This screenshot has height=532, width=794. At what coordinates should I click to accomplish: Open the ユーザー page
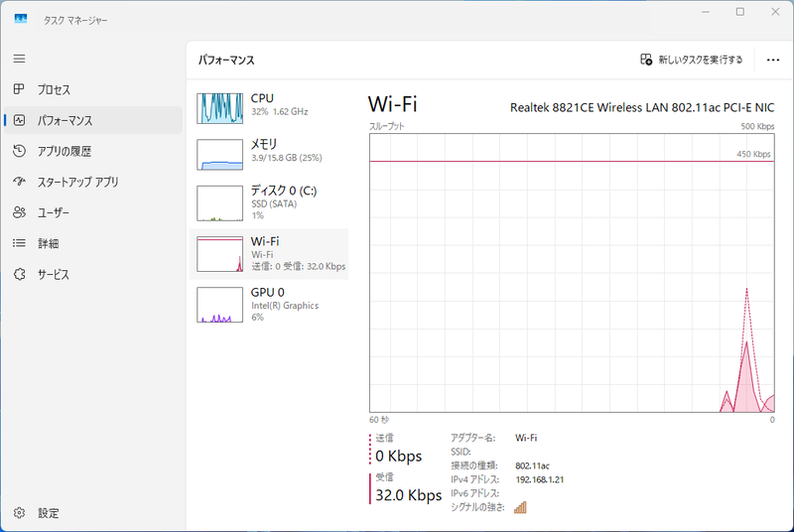coord(93,212)
